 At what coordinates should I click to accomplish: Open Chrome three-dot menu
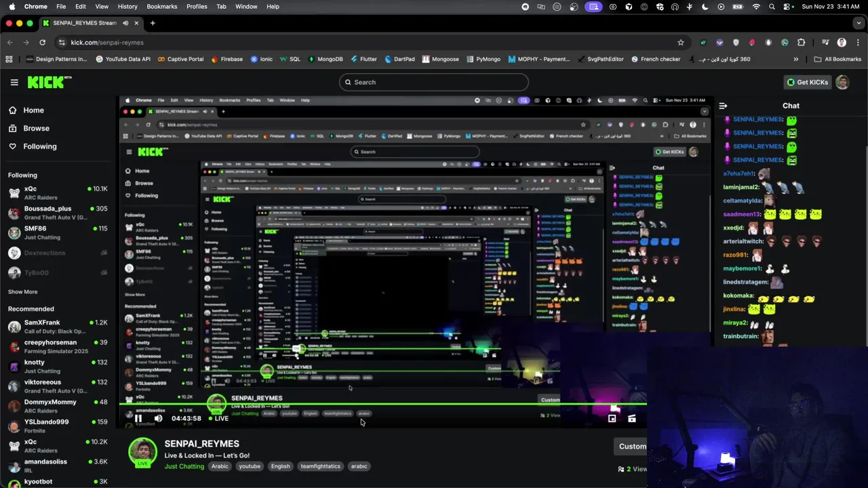click(x=858, y=42)
